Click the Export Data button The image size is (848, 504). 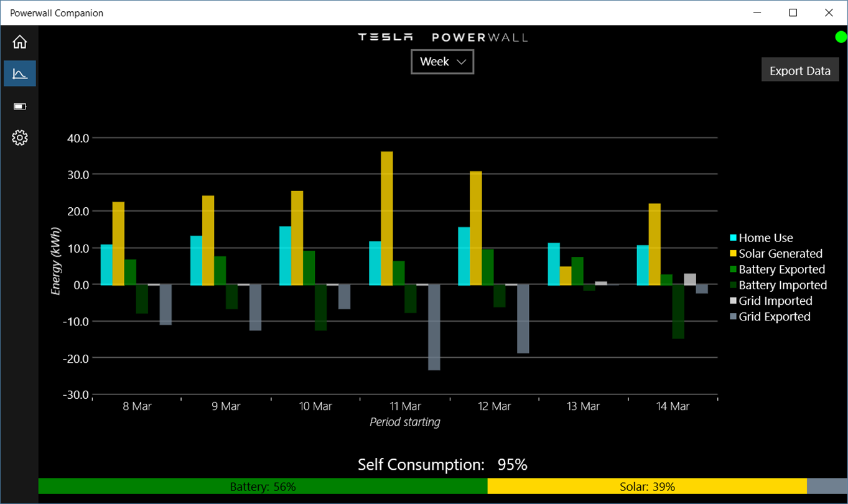[x=800, y=70]
